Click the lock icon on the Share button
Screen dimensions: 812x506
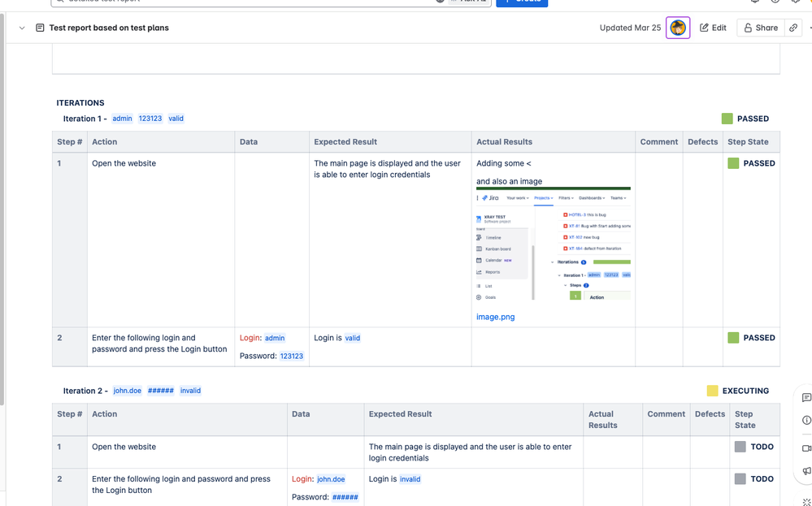(x=748, y=27)
